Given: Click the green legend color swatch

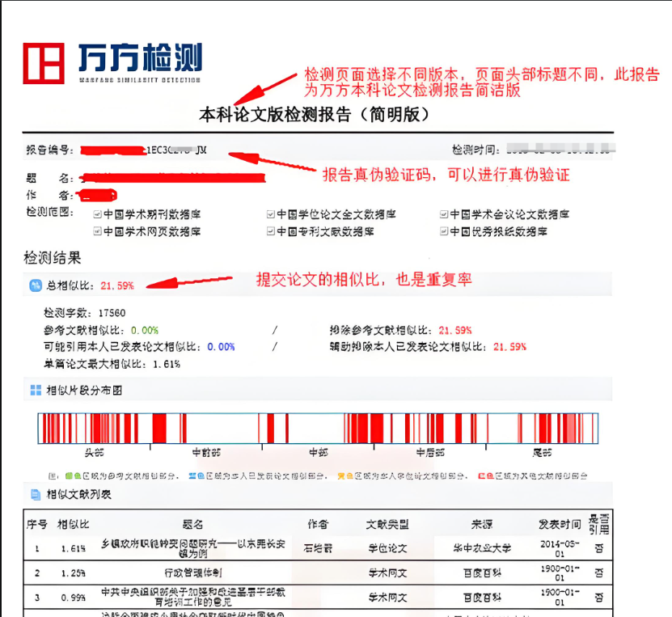Looking at the screenshot, I should pos(73,476).
